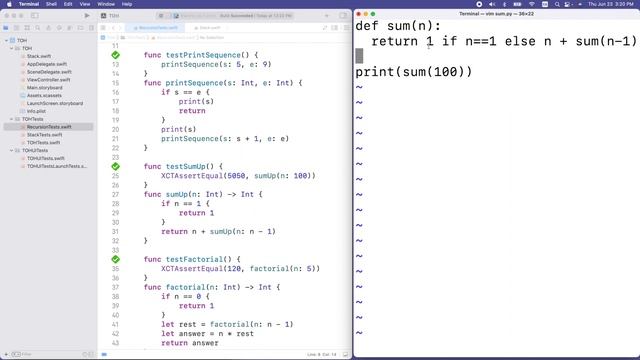This screenshot has height=360, width=640.
Task: Go forward with editor history right arrow
Action: pyautogui.click(x=120, y=28)
